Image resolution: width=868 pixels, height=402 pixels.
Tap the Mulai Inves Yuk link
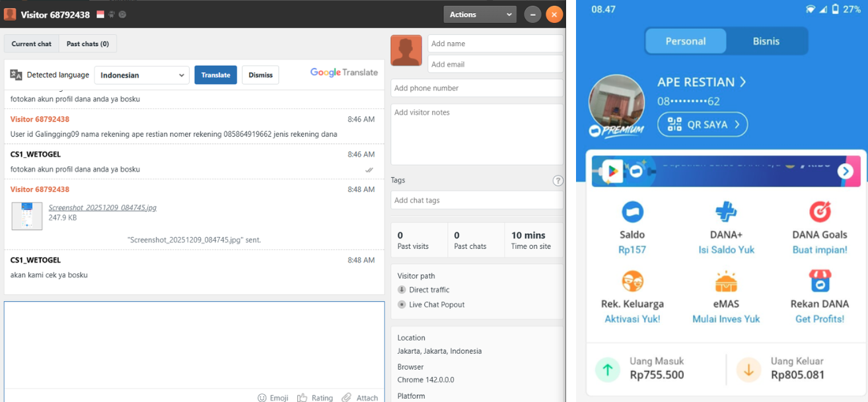[x=726, y=319]
